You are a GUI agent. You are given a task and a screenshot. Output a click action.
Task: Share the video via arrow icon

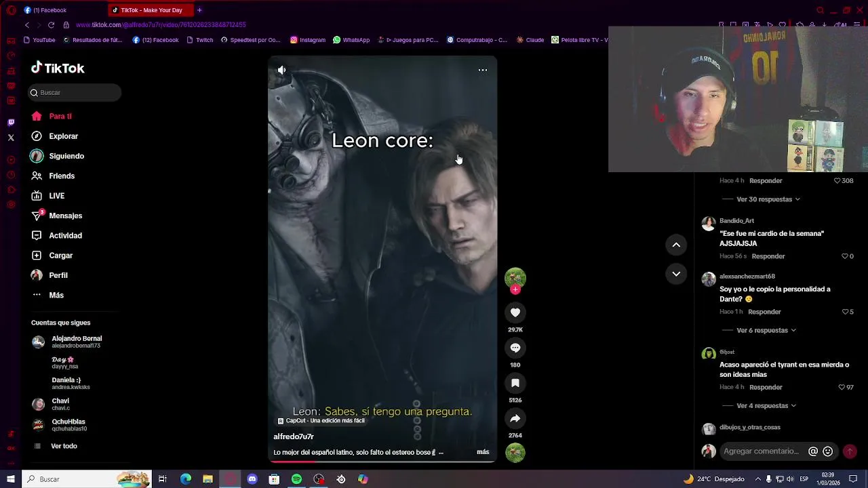coord(515,418)
